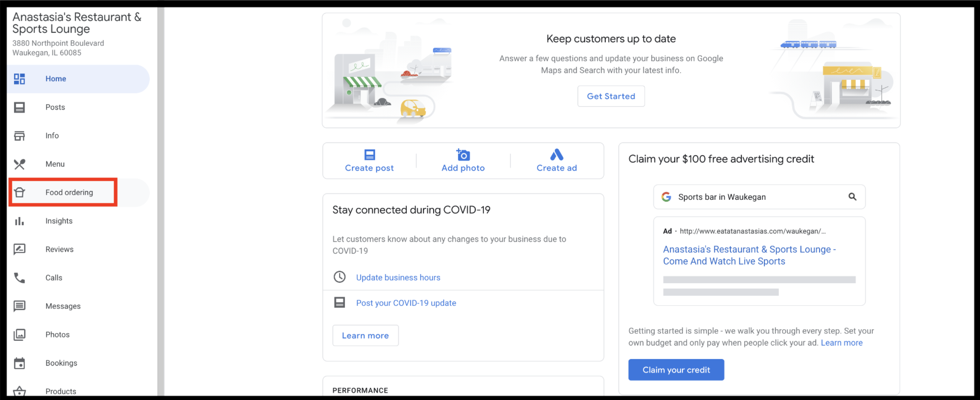
Task: Click Learn more button in COVID-19 card
Action: pos(365,335)
